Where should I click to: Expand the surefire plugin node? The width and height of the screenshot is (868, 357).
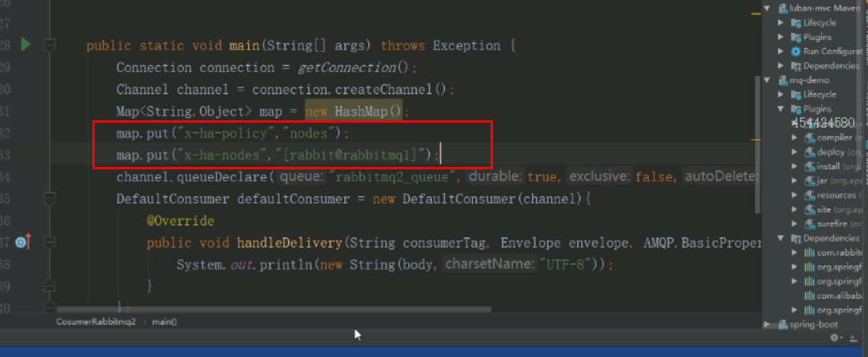(795, 224)
